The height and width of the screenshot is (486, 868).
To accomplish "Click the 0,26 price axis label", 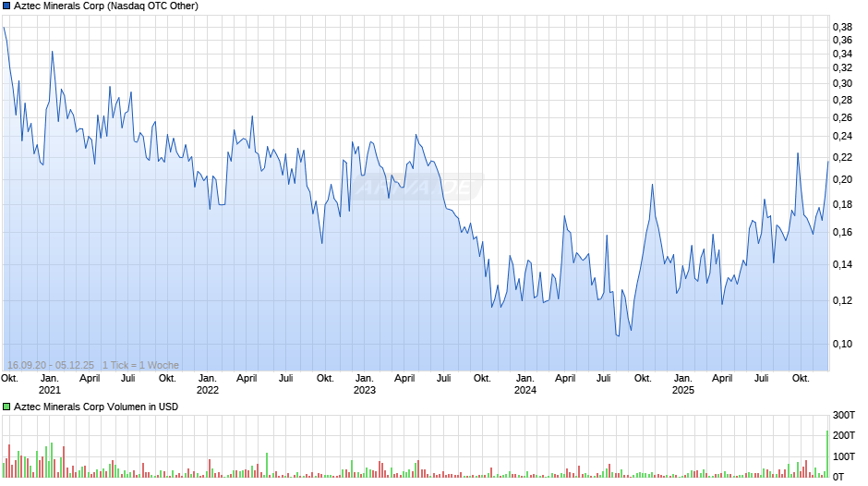I will (x=842, y=117).
